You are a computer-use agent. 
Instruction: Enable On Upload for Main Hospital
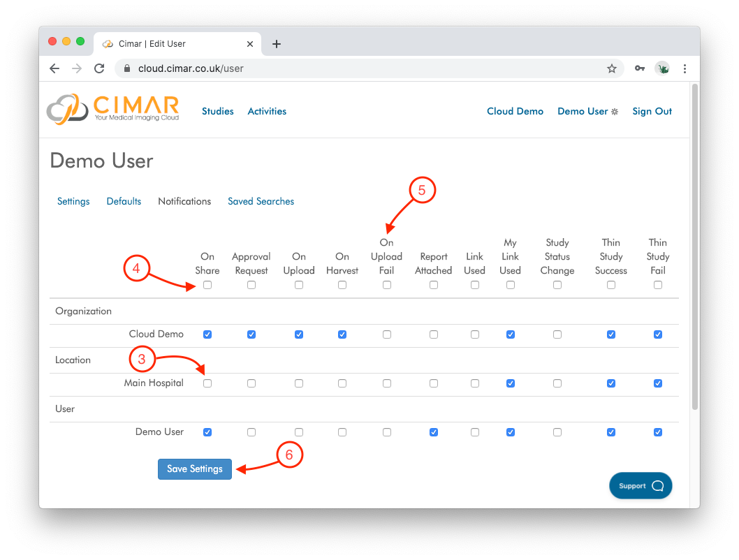pyautogui.click(x=299, y=383)
